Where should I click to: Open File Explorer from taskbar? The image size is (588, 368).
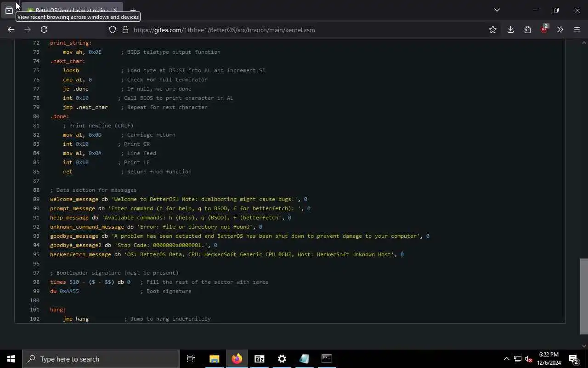214,359
